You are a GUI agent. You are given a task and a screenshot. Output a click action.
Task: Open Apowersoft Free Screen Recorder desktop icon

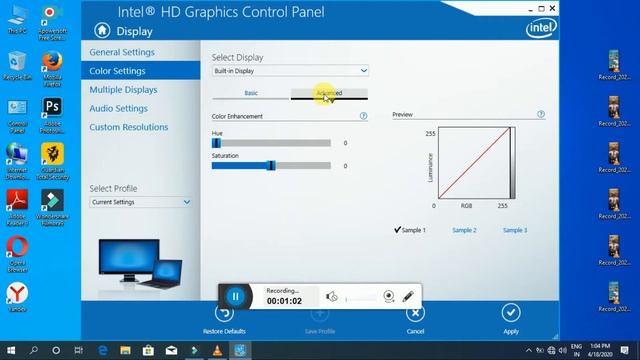[52, 23]
